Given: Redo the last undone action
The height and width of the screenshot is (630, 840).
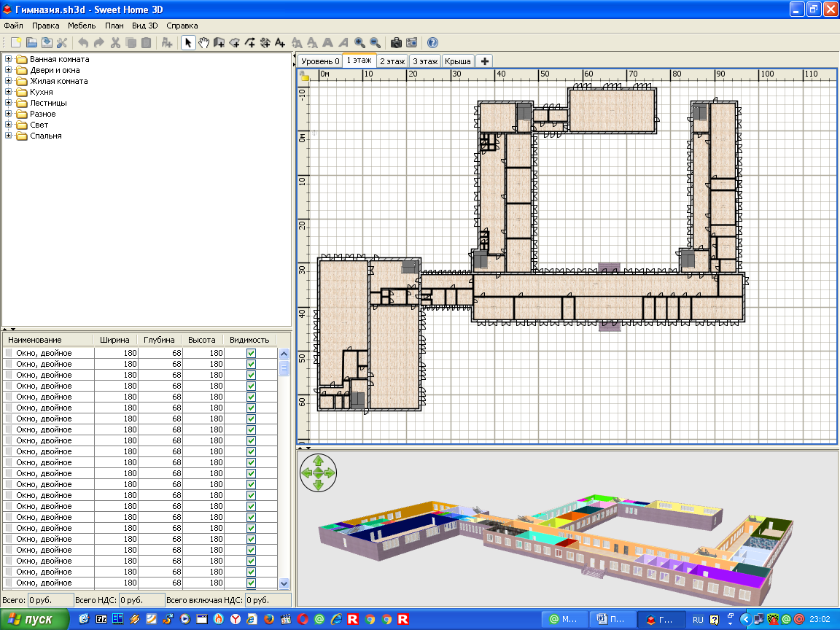Looking at the screenshot, I should tap(98, 43).
